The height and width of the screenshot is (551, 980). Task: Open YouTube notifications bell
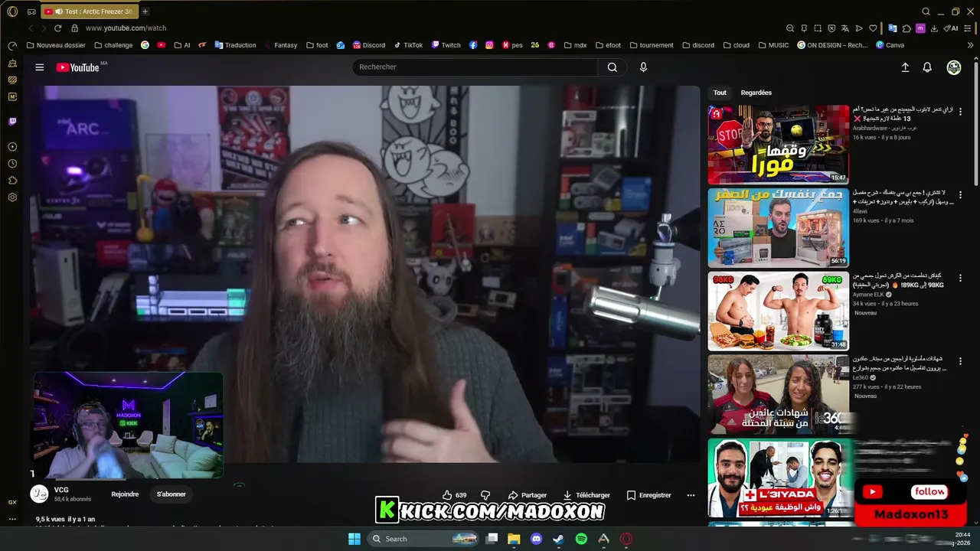(927, 67)
